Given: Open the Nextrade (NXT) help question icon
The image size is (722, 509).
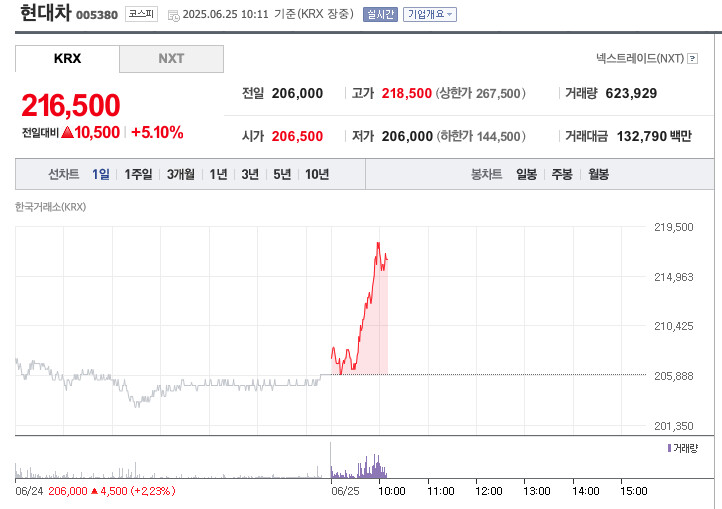Looking at the screenshot, I should click(692, 59).
